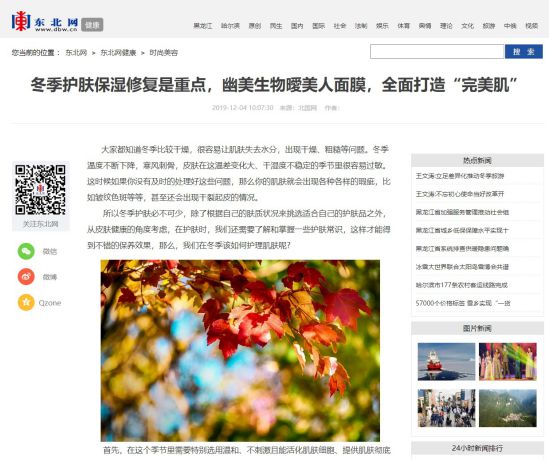Click the blue 搜索 button
Viewport: 549px width, 460px height.
point(524,52)
